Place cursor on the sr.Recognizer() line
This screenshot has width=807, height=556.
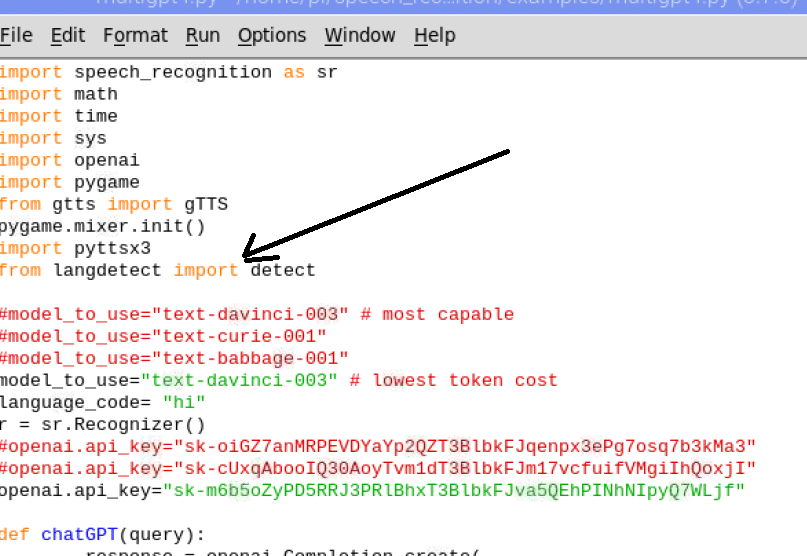(x=102, y=424)
